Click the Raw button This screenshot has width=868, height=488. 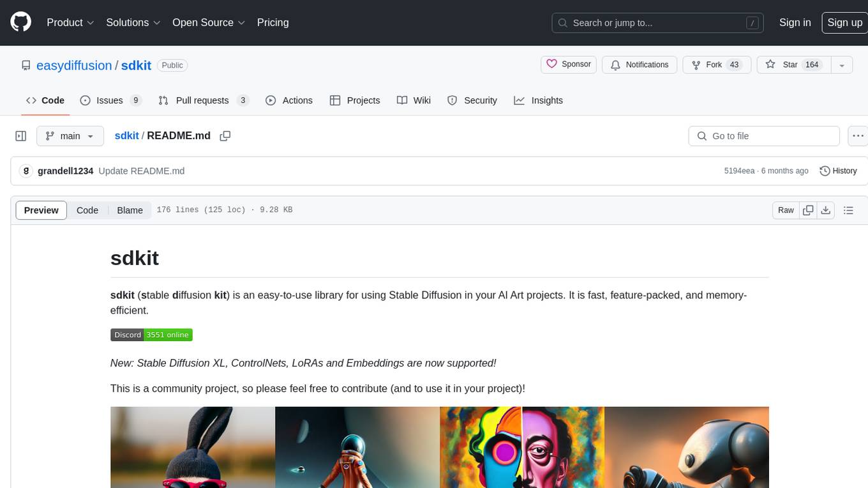pos(786,210)
